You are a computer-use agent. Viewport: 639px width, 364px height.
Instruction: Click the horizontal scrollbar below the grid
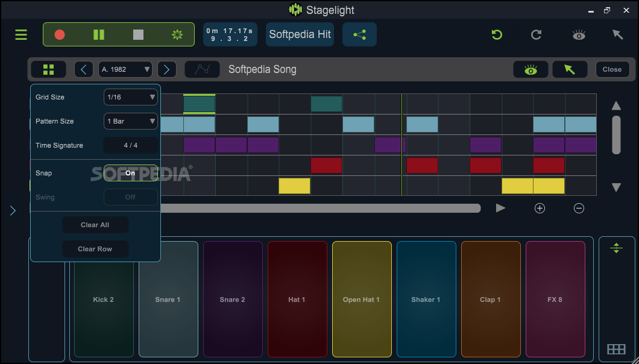point(321,209)
